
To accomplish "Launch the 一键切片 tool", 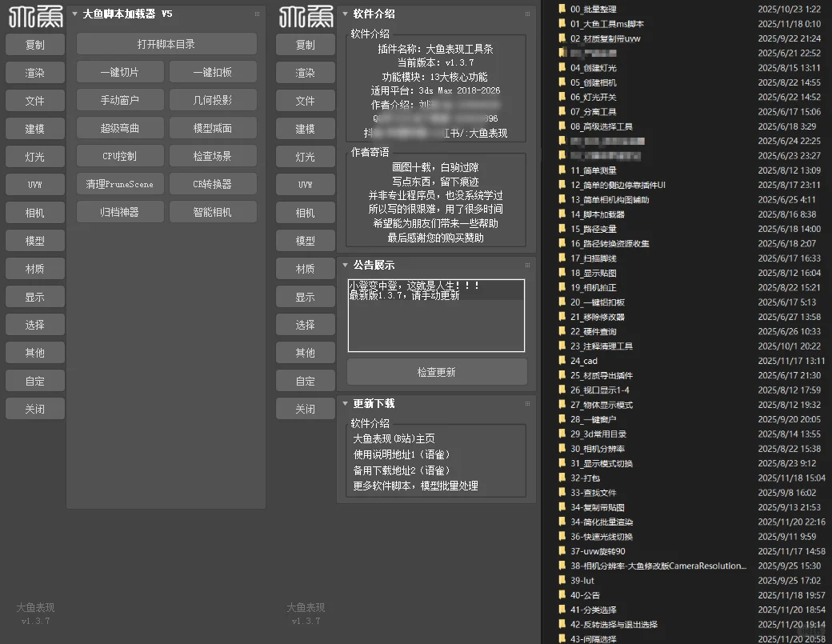I will pyautogui.click(x=119, y=72).
